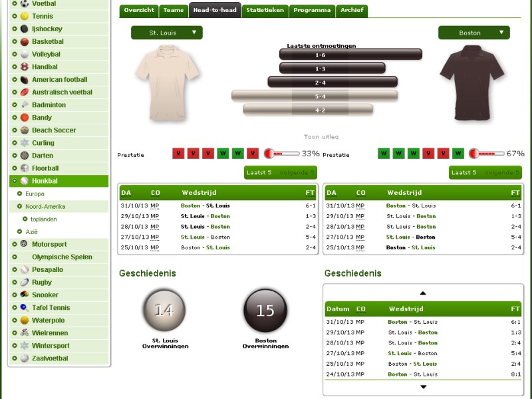Click the Floorball ball icon
The height and width of the screenshot is (399, 532).
25,168
